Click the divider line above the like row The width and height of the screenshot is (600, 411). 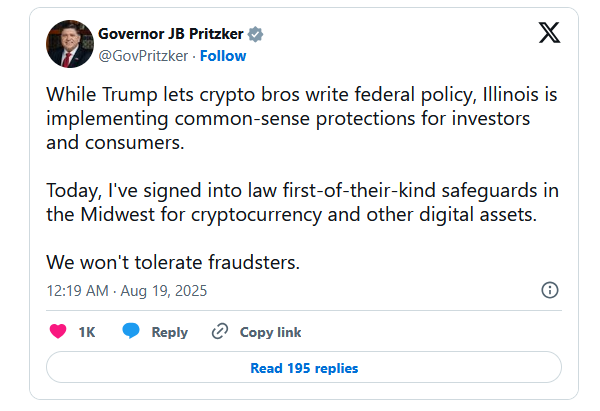click(304, 310)
